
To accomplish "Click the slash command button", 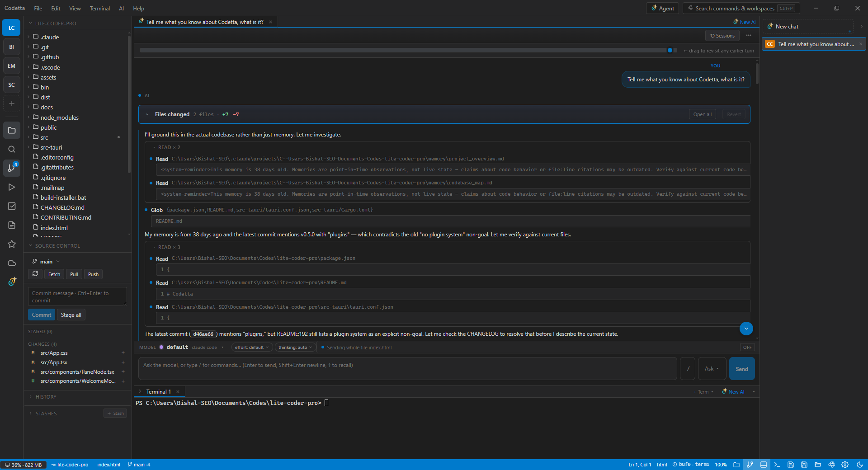I will 688,369.
